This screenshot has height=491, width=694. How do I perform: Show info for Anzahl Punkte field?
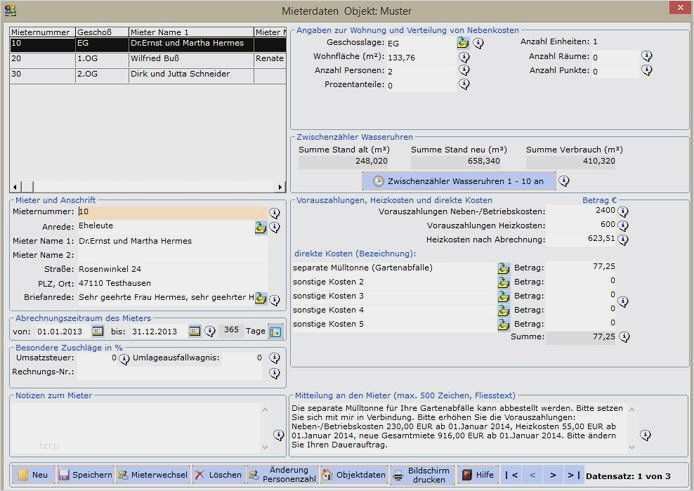(647, 70)
